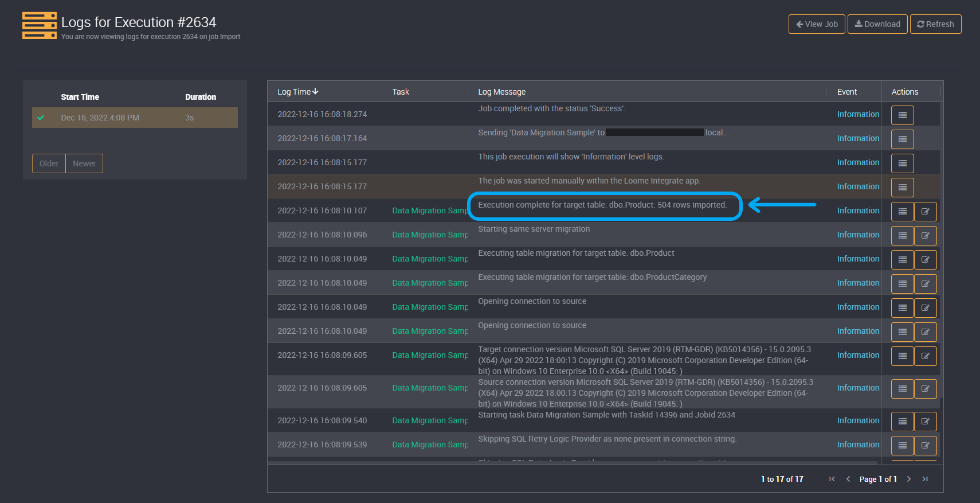Click edit icon for '504 rows imported' row

(x=926, y=212)
